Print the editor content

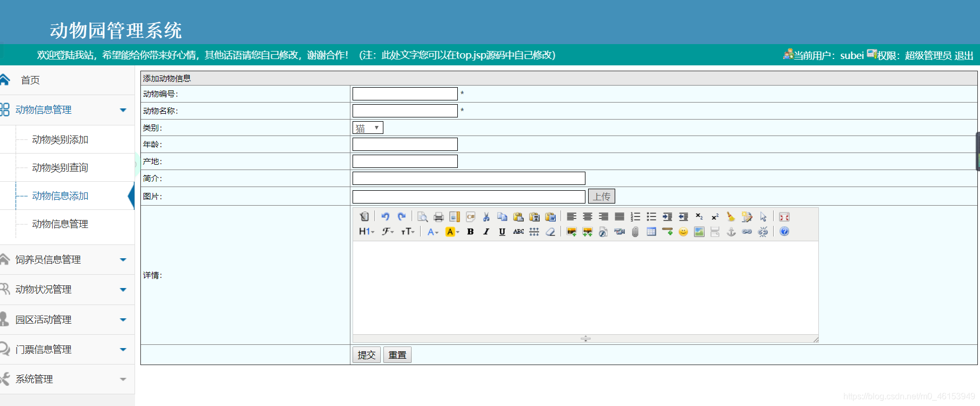[439, 217]
